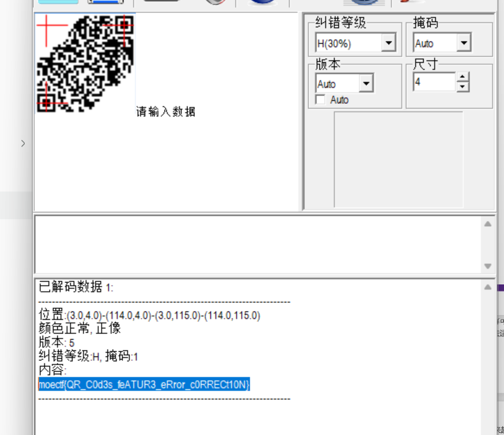Viewport: 504px width, 435px height.
Task: Click the highlighted moectf{QR_C0d3s...} decoded text
Action: (144, 385)
